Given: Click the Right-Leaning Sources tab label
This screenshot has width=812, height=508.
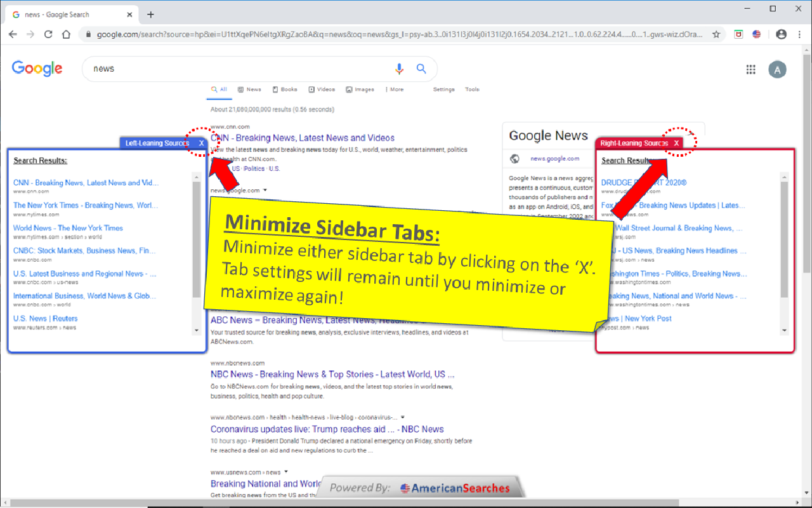Looking at the screenshot, I should [x=634, y=144].
